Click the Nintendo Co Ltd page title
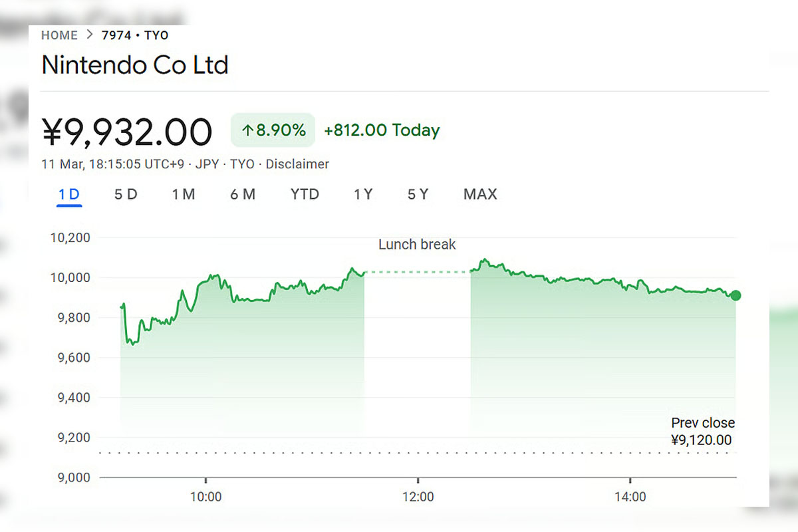Screen dimensions: 798x532 pyautogui.click(x=135, y=65)
